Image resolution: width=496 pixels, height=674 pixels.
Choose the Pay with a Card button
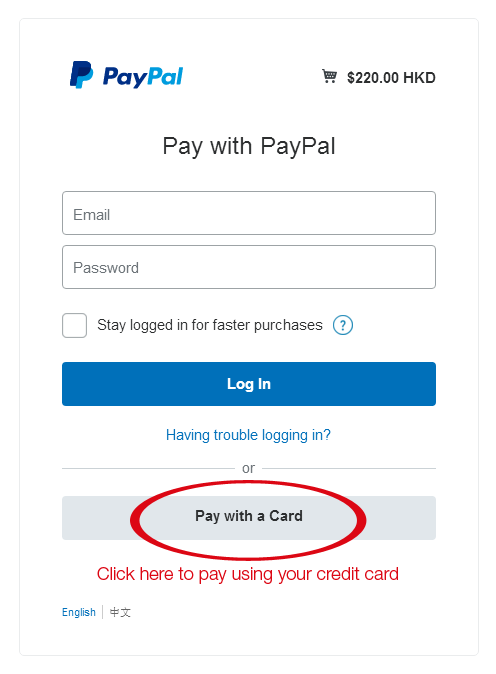pos(249,518)
